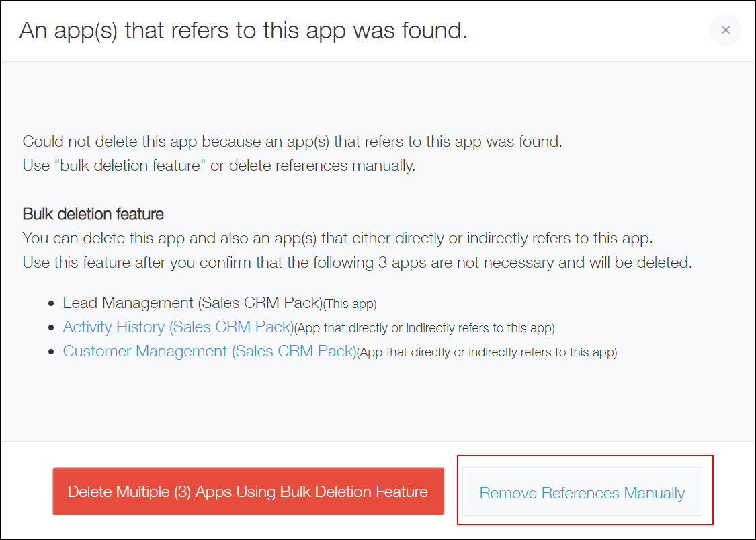The image size is (756, 540).
Task: Select the Lead Management (Sales CRM Pack) entry
Action: pos(192,303)
